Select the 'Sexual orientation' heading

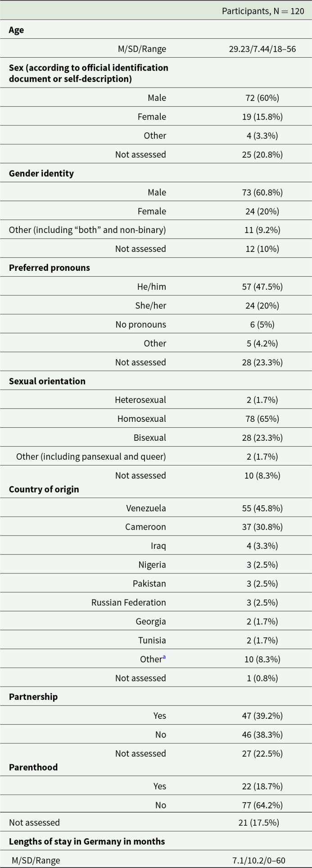(x=47, y=381)
